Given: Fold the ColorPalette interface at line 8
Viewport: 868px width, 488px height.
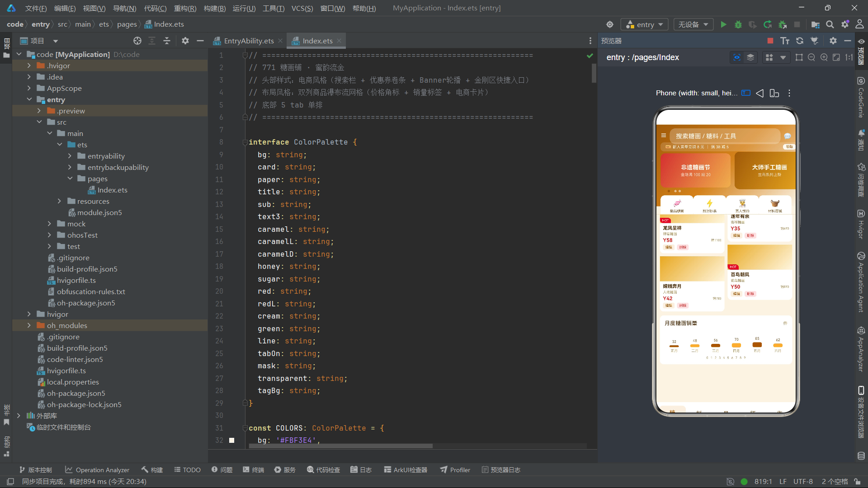Looking at the screenshot, I should pyautogui.click(x=245, y=142).
